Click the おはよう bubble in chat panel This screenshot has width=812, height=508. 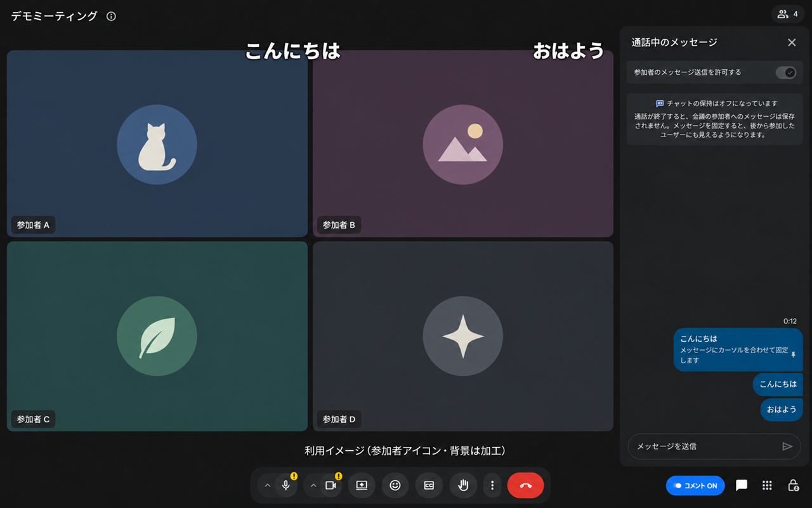tap(782, 410)
